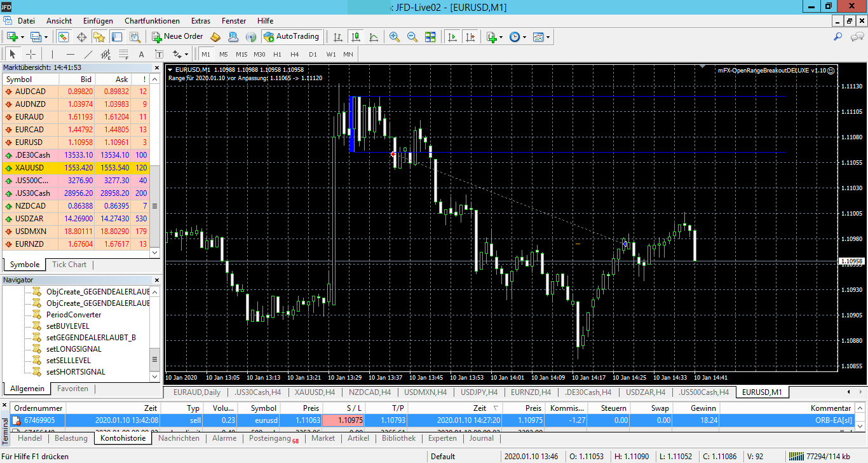
Task: Select the D1 timeframe button
Action: (x=313, y=54)
